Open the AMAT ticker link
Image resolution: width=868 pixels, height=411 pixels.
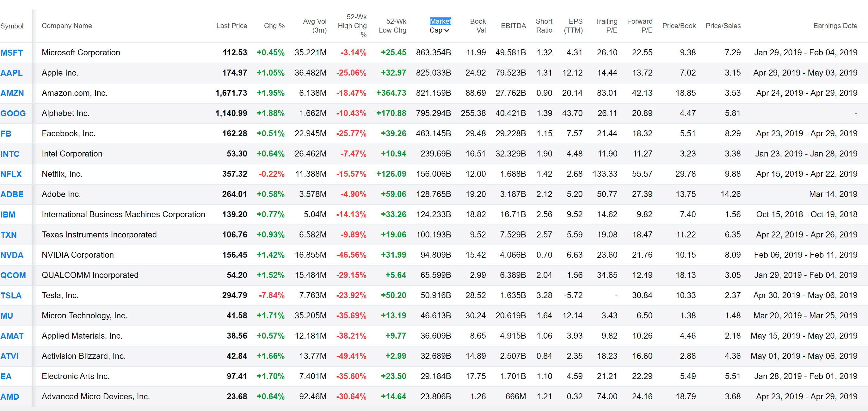[x=12, y=335]
